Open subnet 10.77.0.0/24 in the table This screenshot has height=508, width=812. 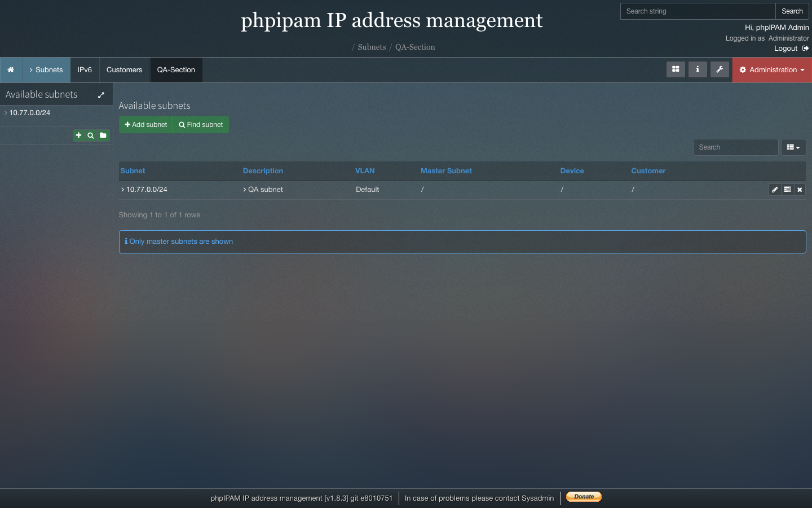[x=147, y=190]
